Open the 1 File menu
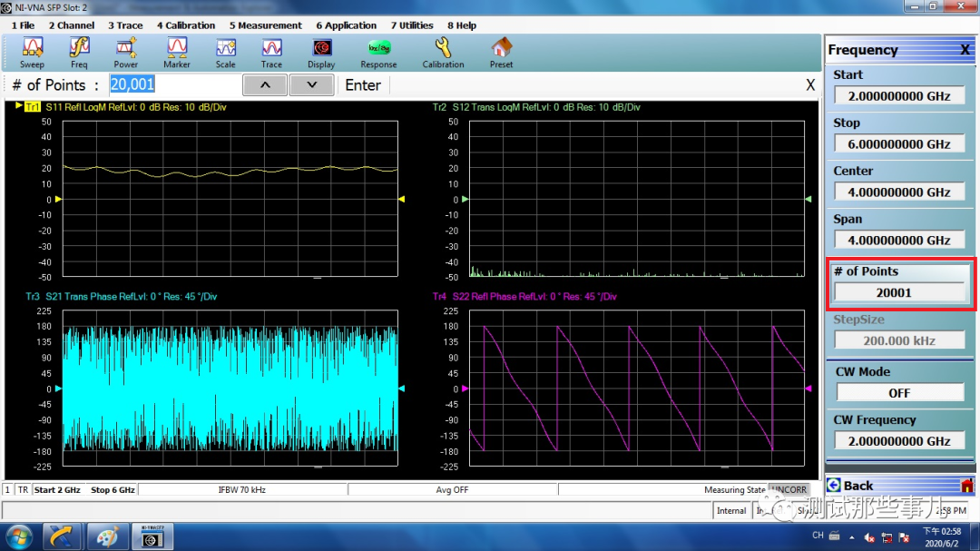980x551 pixels. pyautogui.click(x=23, y=25)
